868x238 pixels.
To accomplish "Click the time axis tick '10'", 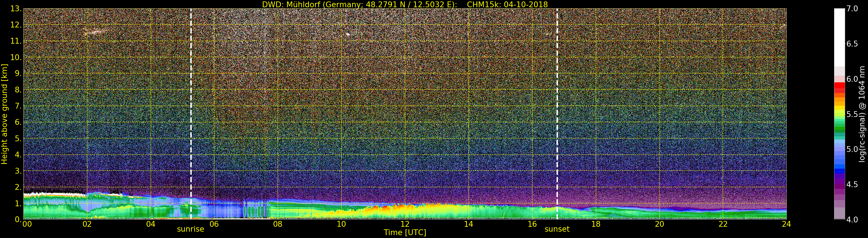I will point(341,224).
